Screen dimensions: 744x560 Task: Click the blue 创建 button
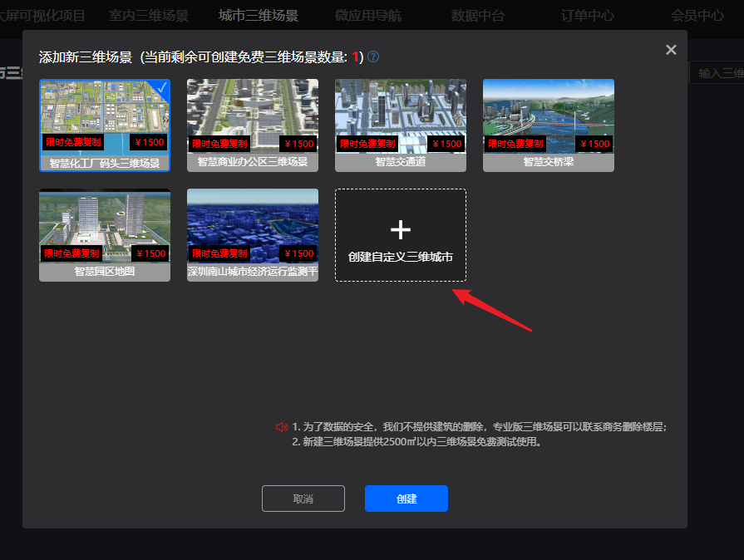pos(406,499)
